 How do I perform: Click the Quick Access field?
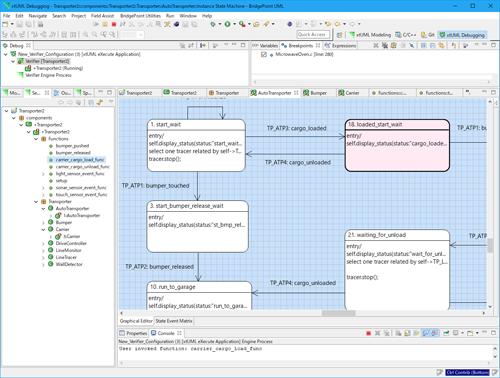(x=313, y=34)
